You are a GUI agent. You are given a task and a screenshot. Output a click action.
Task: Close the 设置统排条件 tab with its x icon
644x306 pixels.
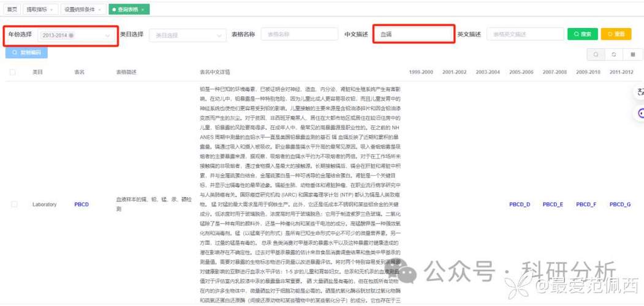(x=100, y=9)
